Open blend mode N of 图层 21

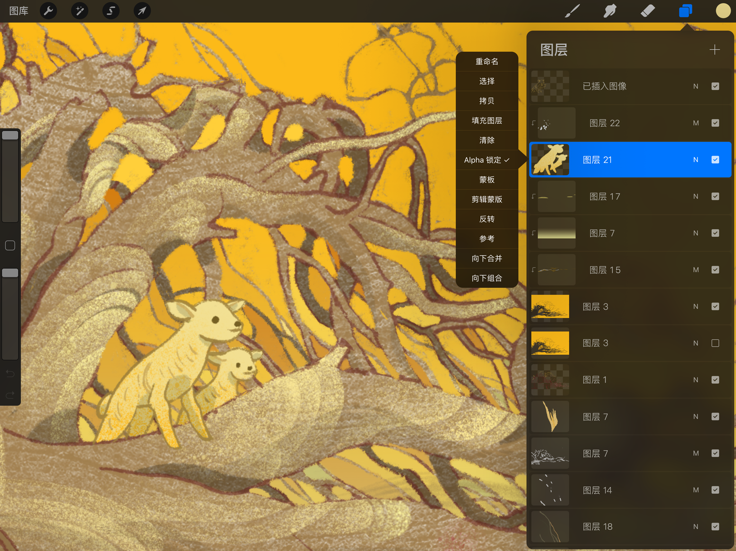(696, 160)
